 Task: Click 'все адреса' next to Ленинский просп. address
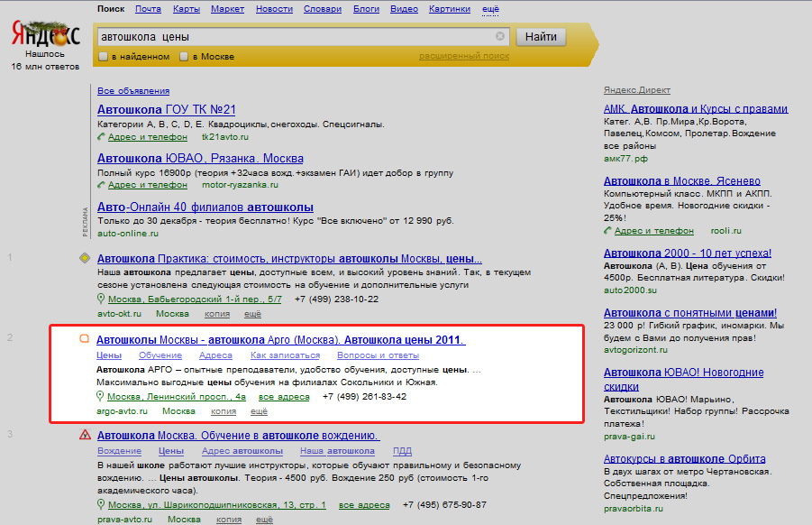click(x=284, y=397)
